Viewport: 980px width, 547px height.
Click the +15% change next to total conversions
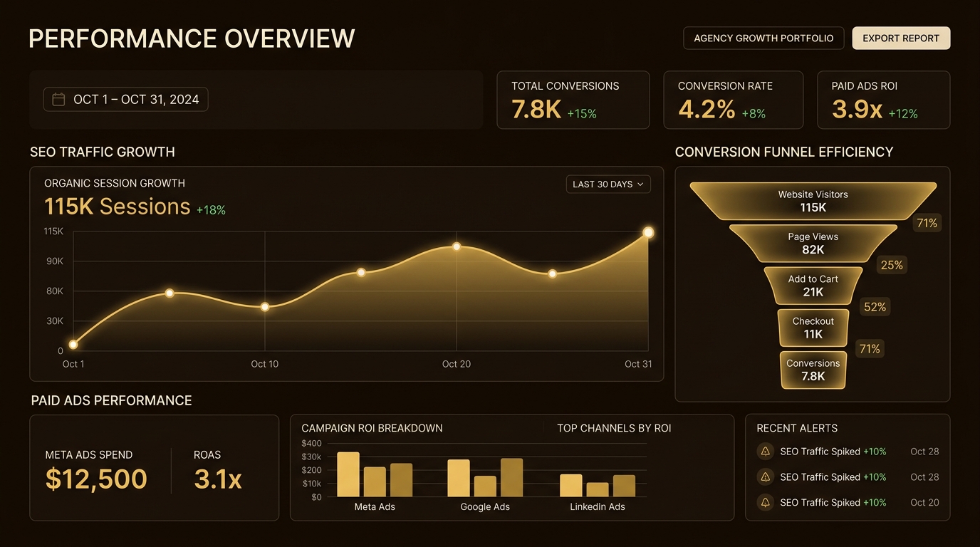coord(582,113)
